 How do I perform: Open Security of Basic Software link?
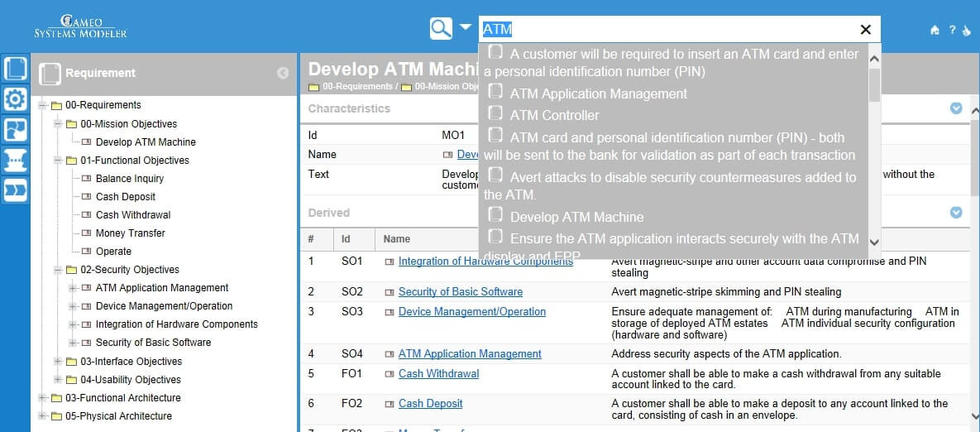coord(461,292)
